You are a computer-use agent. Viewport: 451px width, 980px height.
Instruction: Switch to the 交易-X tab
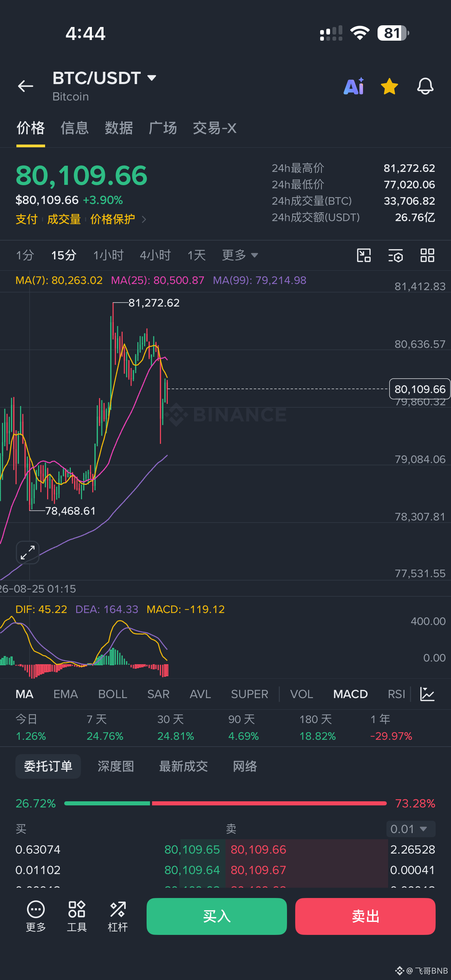coord(215,128)
